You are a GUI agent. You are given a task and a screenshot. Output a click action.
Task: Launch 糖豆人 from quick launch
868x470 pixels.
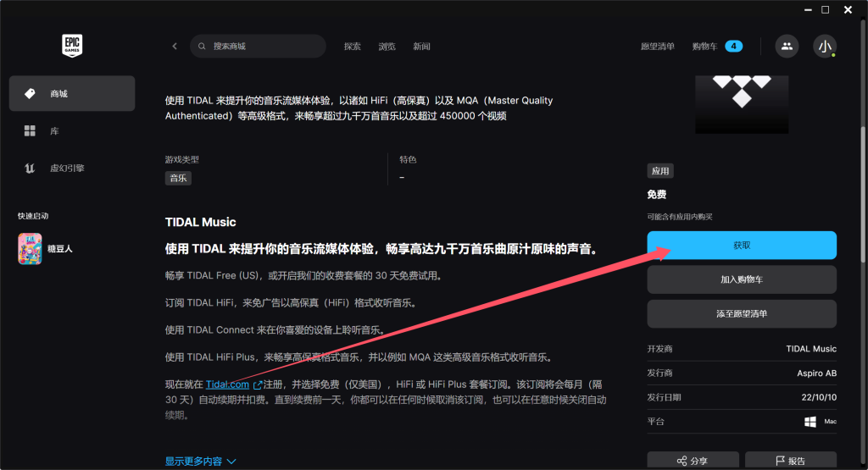point(46,249)
